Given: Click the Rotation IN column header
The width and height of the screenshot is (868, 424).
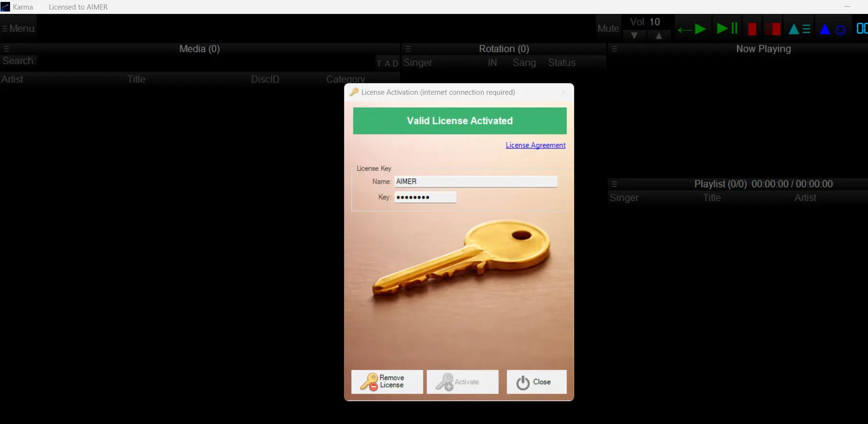Looking at the screenshot, I should coord(492,63).
